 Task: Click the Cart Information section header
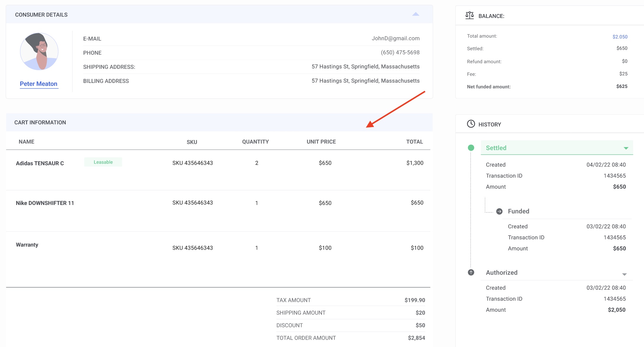40,122
